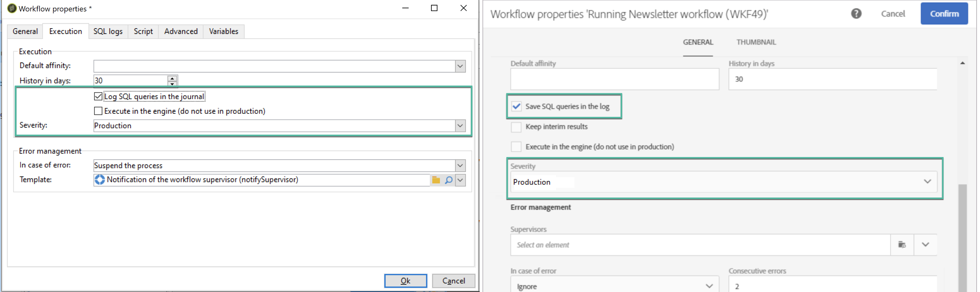Uncheck Log SQL queries in the journal

(x=98, y=97)
